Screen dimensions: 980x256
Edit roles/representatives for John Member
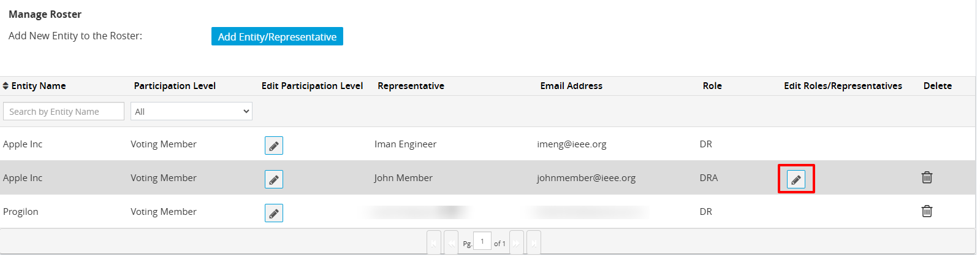[x=796, y=179]
